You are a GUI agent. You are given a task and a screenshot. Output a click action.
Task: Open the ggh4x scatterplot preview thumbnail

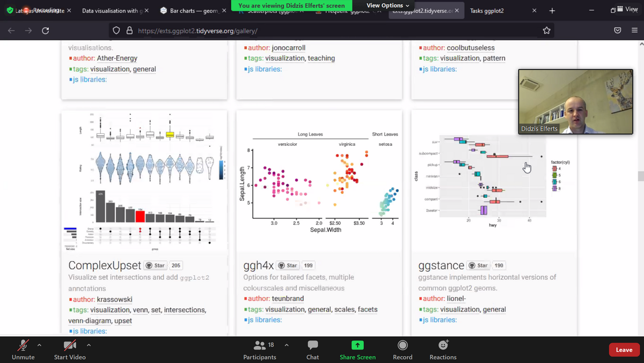pyautogui.click(x=319, y=181)
